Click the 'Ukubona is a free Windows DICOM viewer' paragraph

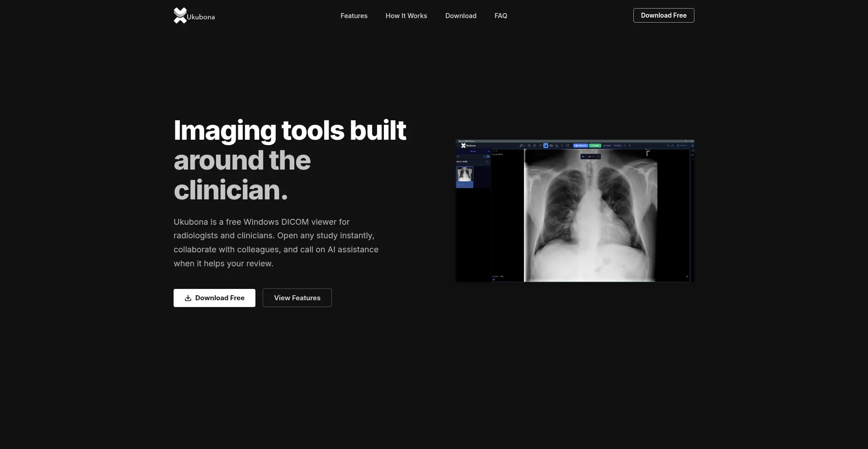pos(276,243)
